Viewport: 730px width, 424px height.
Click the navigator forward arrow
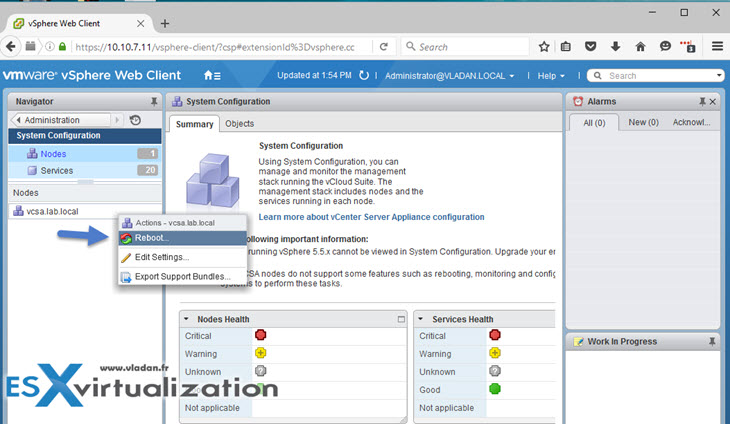point(117,120)
